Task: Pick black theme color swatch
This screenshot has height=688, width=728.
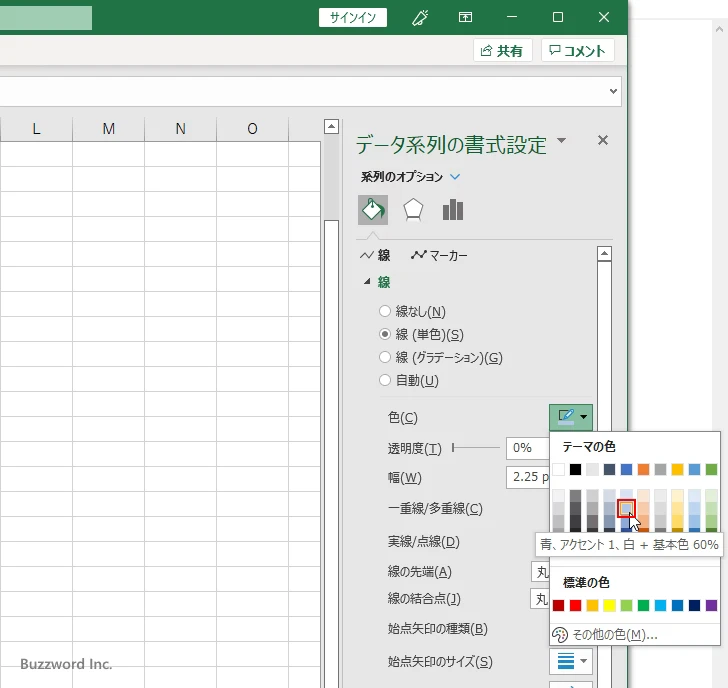Action: point(575,469)
